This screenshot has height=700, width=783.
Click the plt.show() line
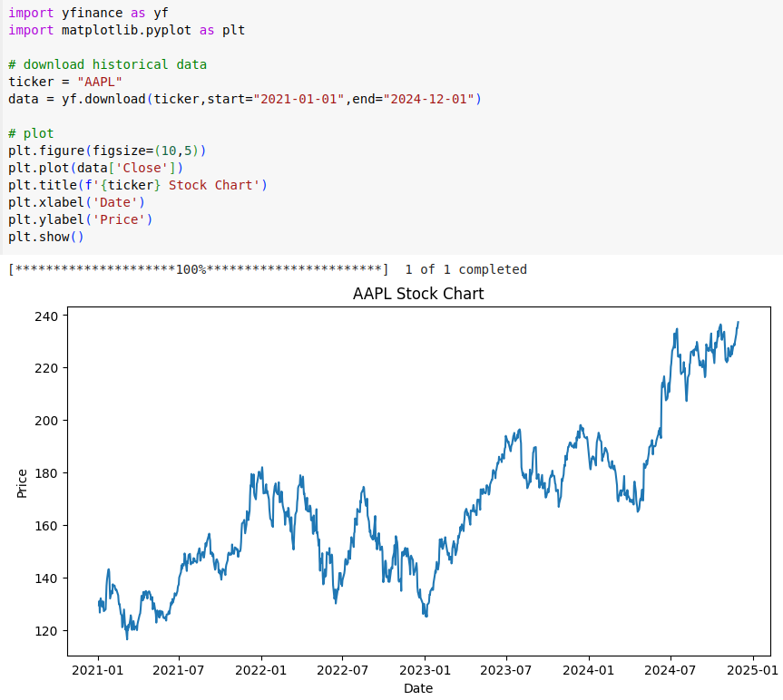pos(46,237)
